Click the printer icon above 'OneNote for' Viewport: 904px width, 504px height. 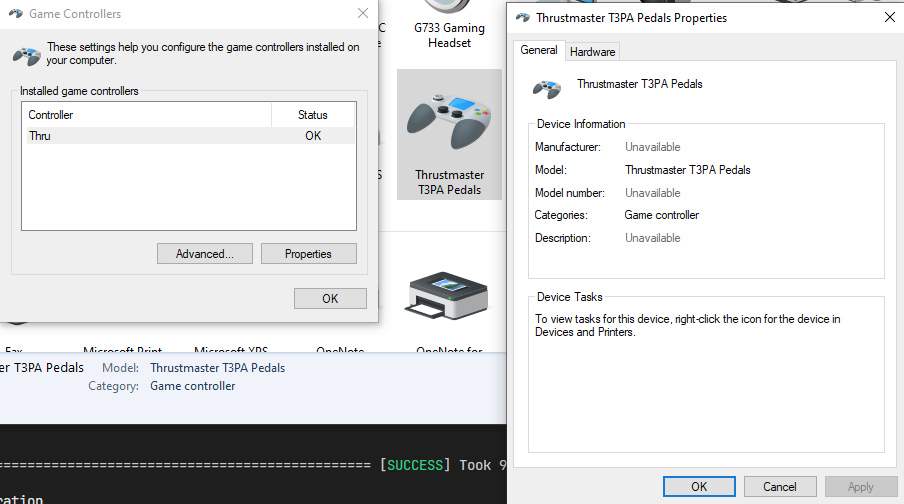click(x=447, y=297)
